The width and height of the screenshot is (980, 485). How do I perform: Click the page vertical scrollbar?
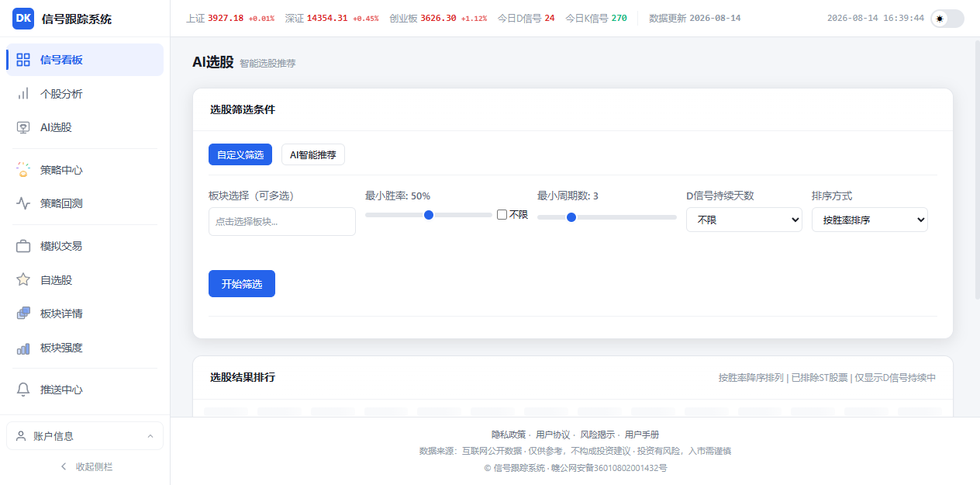pos(976,171)
